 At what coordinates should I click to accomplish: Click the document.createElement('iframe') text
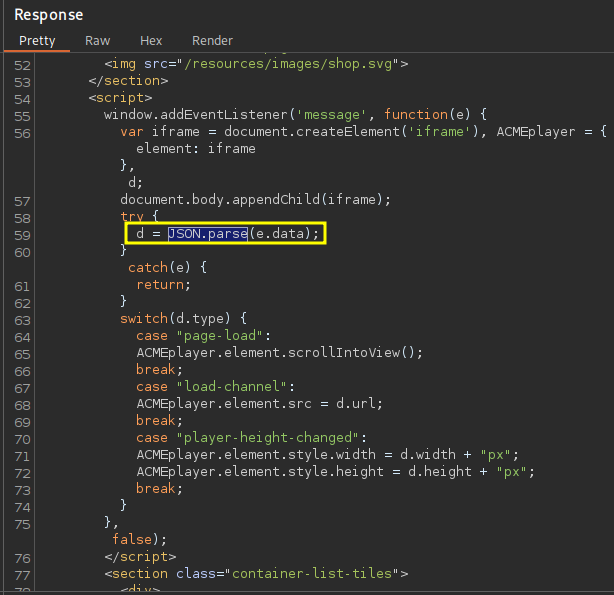pyautogui.click(x=351, y=132)
